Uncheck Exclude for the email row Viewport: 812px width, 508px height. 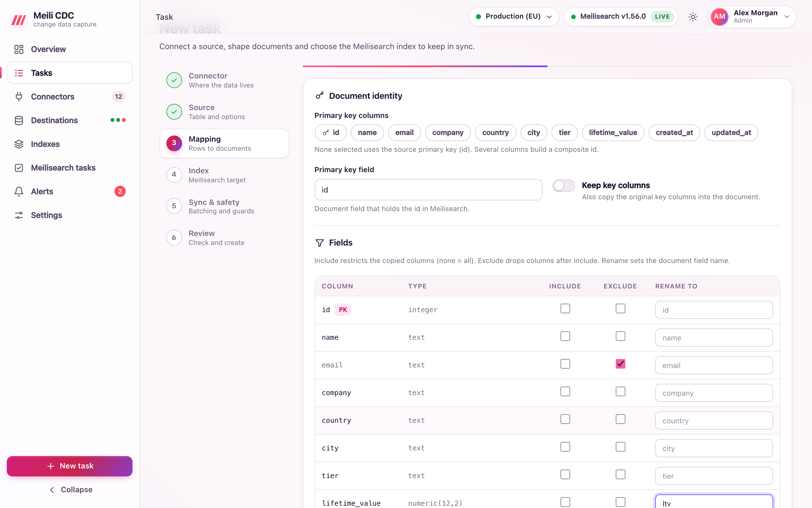[620, 364]
